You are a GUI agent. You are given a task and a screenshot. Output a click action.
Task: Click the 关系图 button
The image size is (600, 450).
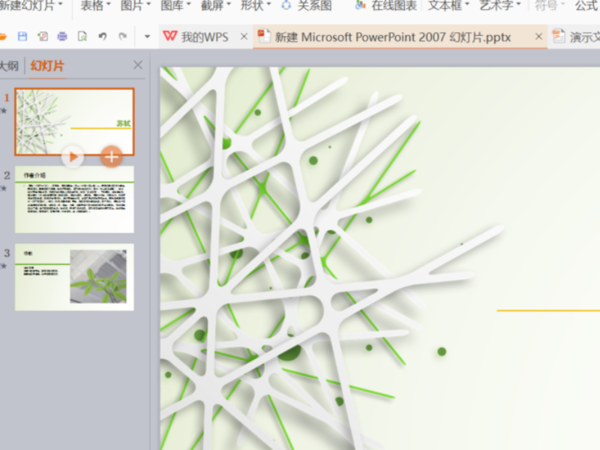(x=307, y=5)
